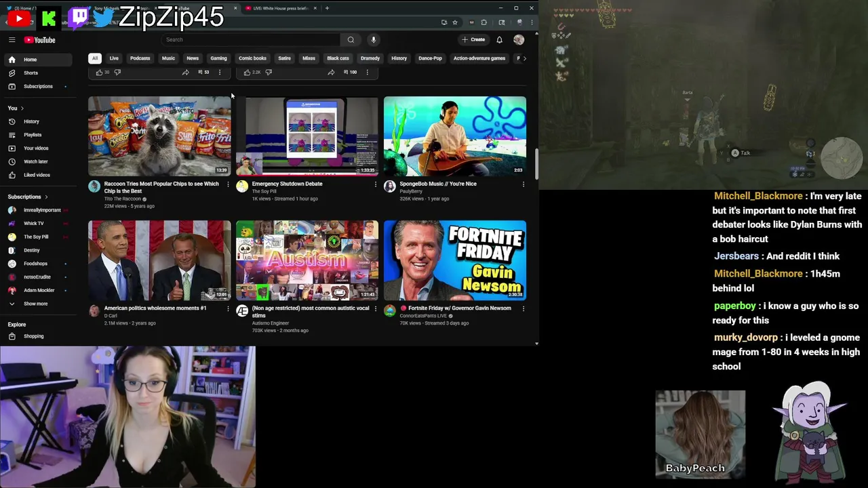Show more category chips with the right arrow
Viewport: 868px width, 488px height.
524,58
